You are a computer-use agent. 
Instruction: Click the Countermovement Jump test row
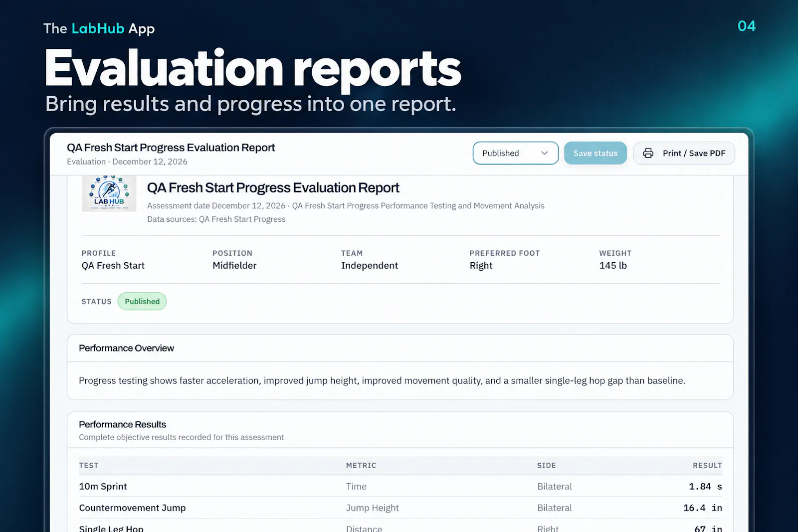click(x=400, y=508)
